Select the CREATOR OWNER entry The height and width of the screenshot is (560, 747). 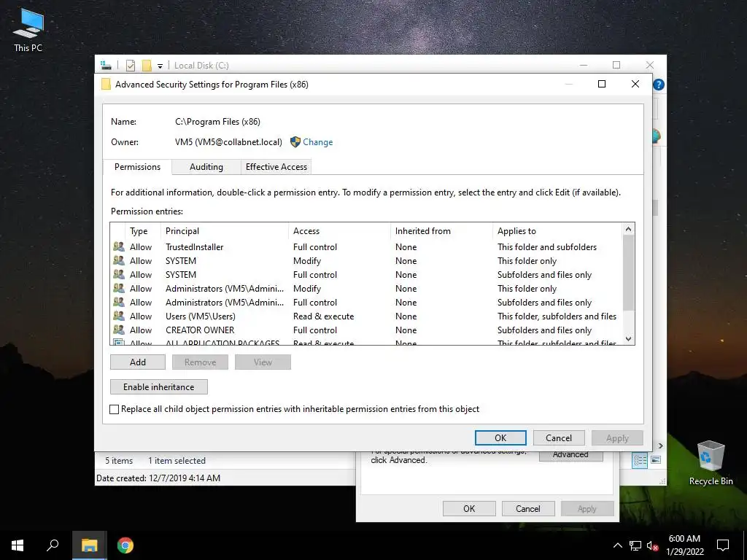(366, 330)
